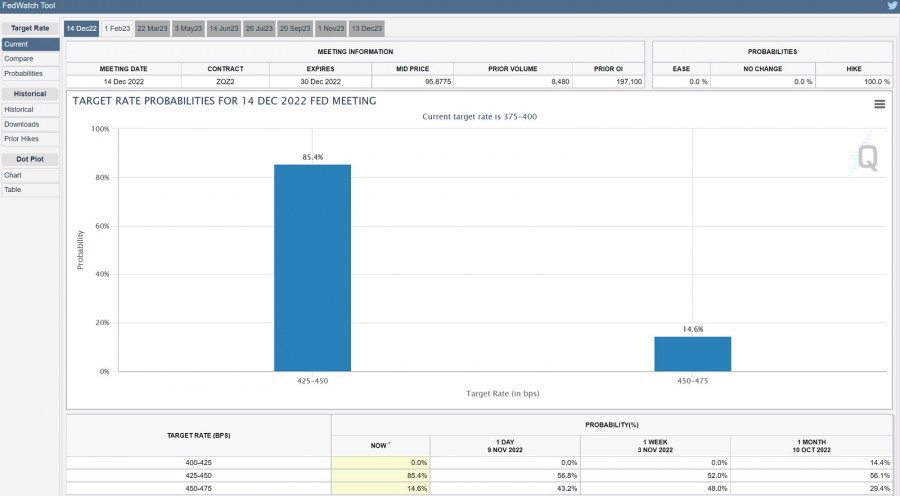Screen dimensions: 900x496
Task: Open the 26 Jul23 meeting tab
Action: coord(260,29)
